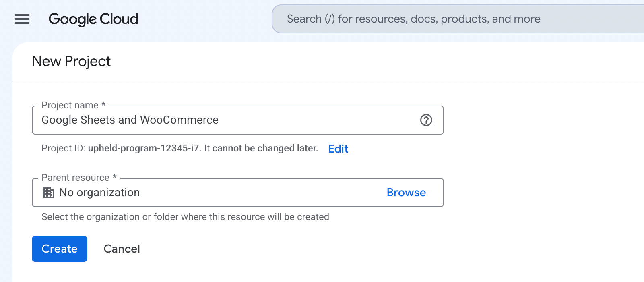
Task: Open the hamburger navigation menu
Action: pos(22,19)
